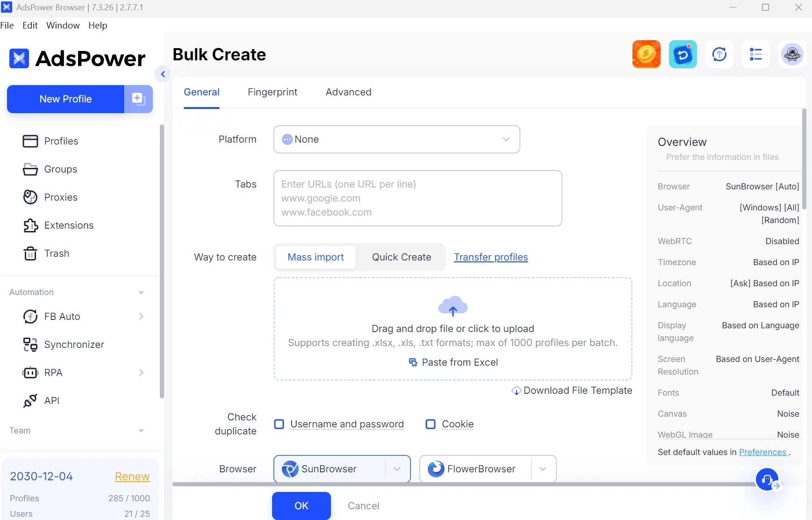Enable Cookie duplicate check

point(431,424)
